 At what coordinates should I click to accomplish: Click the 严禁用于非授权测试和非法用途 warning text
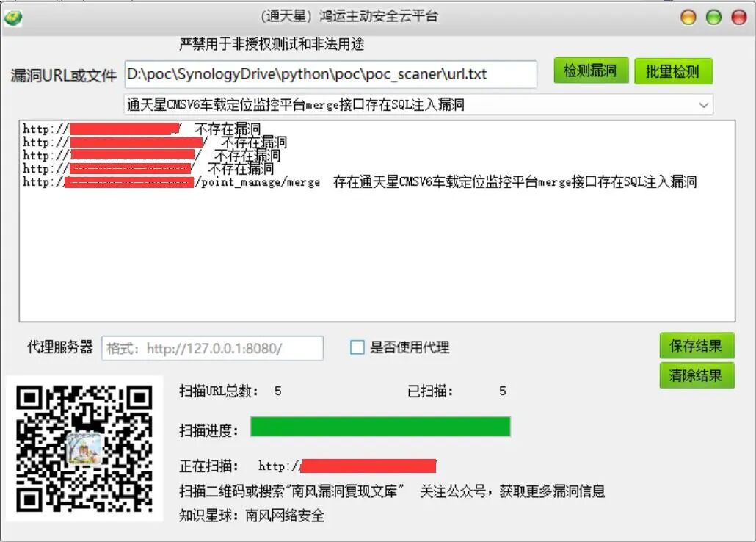click(x=272, y=44)
